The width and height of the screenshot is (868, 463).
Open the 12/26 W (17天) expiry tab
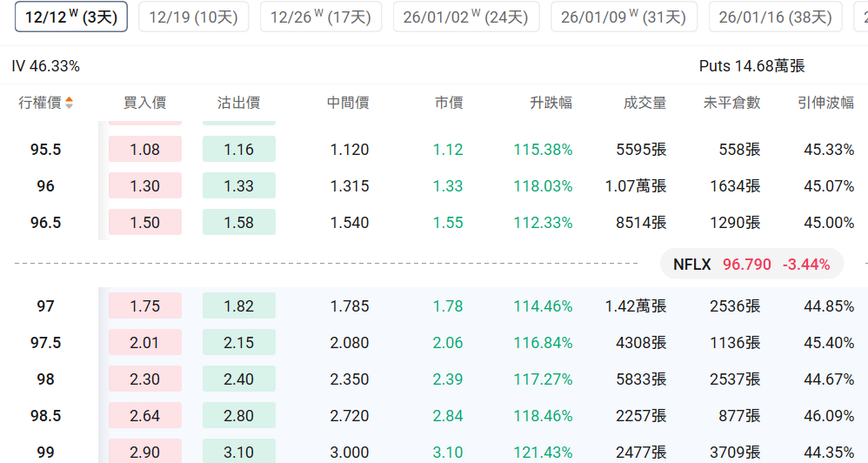[320, 17]
